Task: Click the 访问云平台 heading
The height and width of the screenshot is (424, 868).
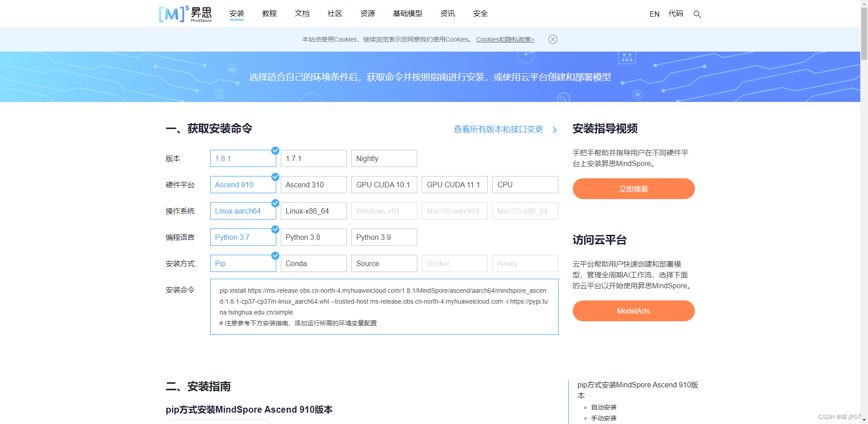Action: [599, 240]
